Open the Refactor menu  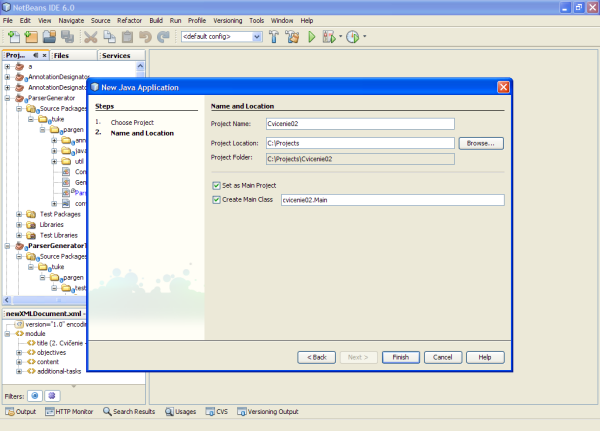(x=129, y=21)
